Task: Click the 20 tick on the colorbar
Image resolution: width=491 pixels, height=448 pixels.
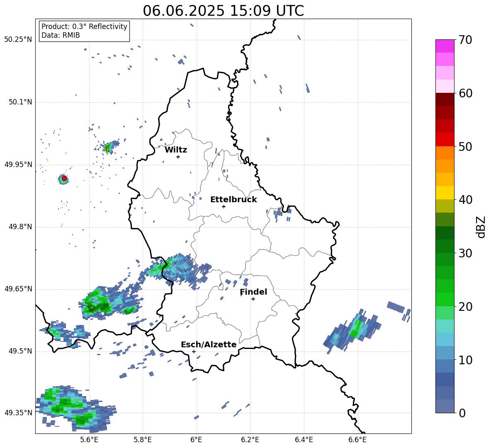Action: [x=465, y=307]
